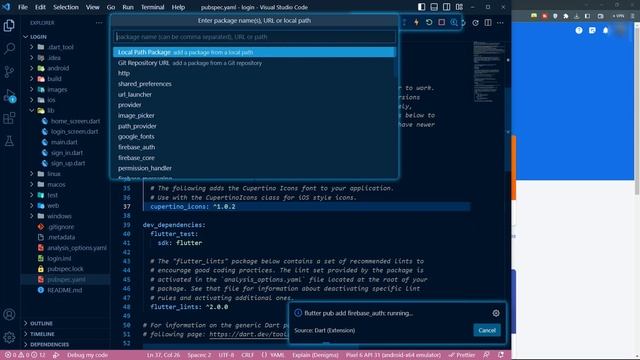This screenshot has height=360, width=640.
Task: Open README.md file
Action: (x=65, y=290)
